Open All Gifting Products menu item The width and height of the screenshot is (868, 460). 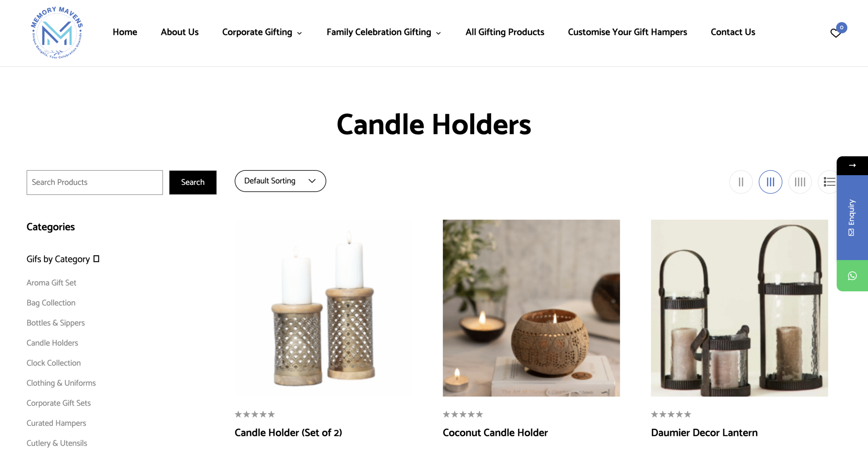click(x=505, y=32)
